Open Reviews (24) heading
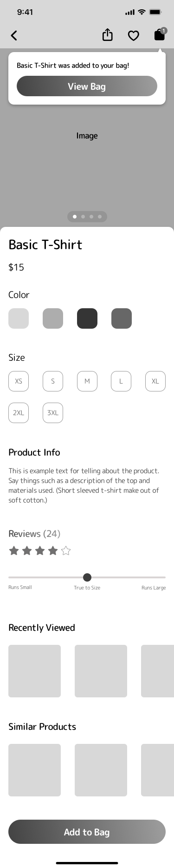The height and width of the screenshot is (868, 174). coord(34,534)
